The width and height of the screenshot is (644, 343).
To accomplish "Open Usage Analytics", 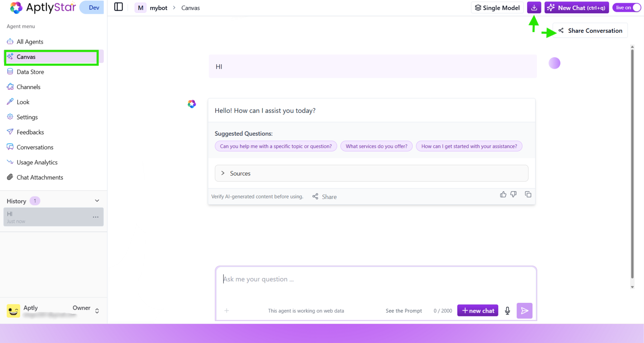I will [37, 162].
